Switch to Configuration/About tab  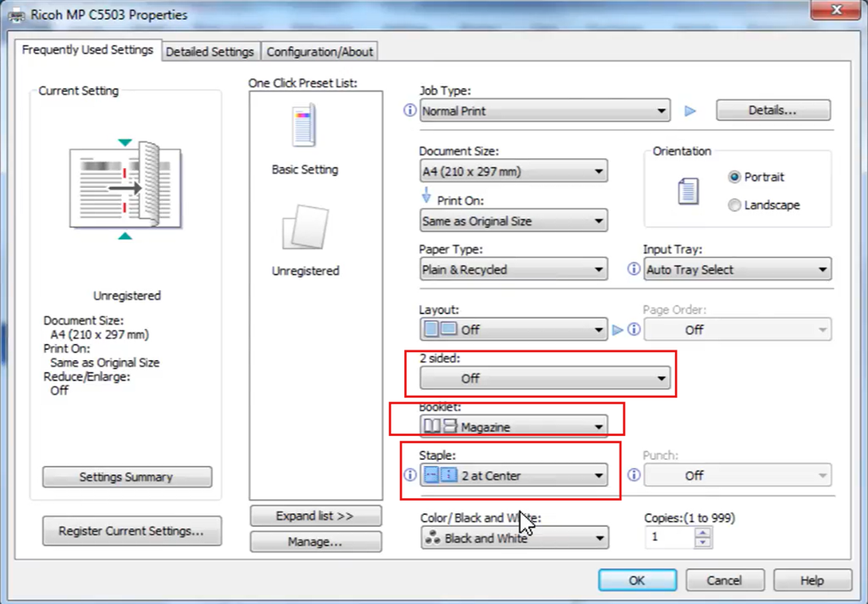pyautogui.click(x=320, y=52)
